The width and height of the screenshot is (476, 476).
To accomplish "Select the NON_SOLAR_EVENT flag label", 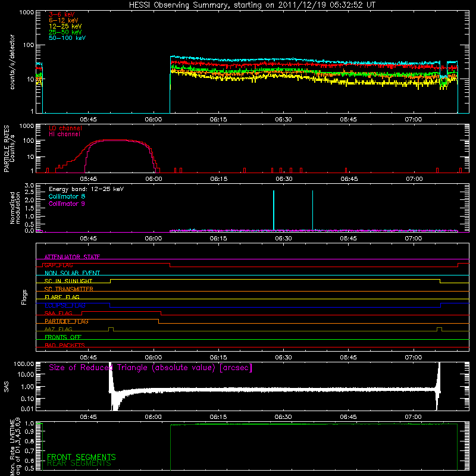I will coord(72,273).
